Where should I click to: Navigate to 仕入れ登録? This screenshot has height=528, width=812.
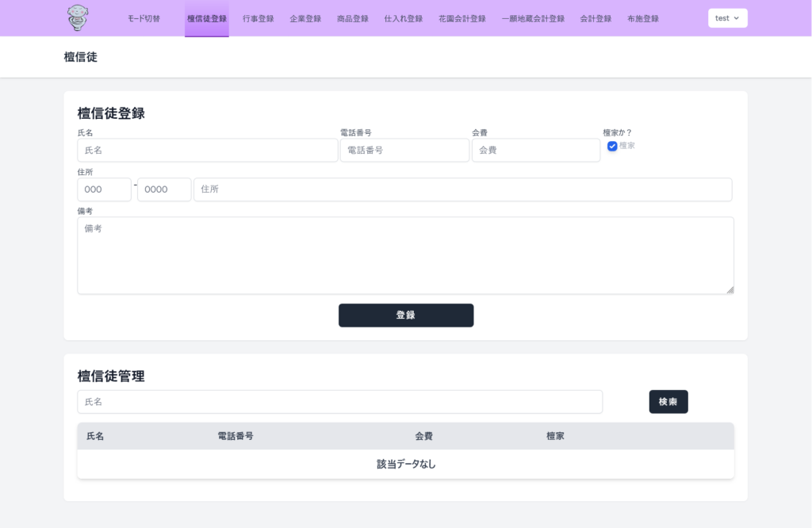pos(403,17)
